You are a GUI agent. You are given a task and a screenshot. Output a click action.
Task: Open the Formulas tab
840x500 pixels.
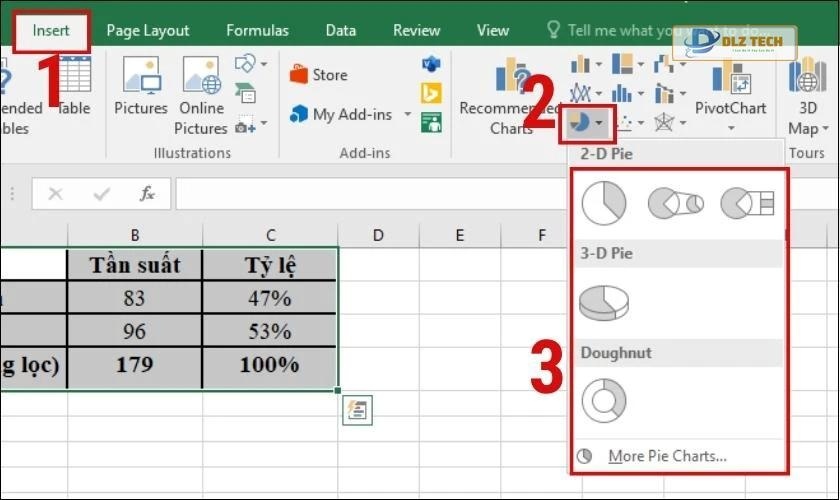pos(257,30)
